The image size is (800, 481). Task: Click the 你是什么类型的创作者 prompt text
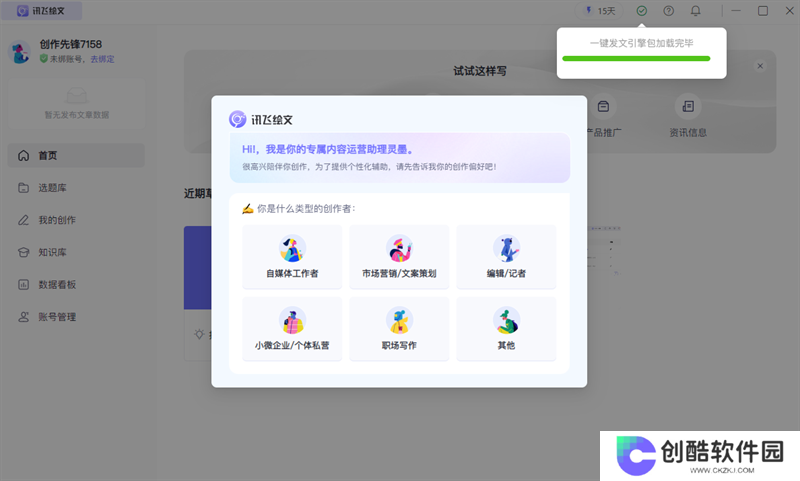(x=306, y=209)
